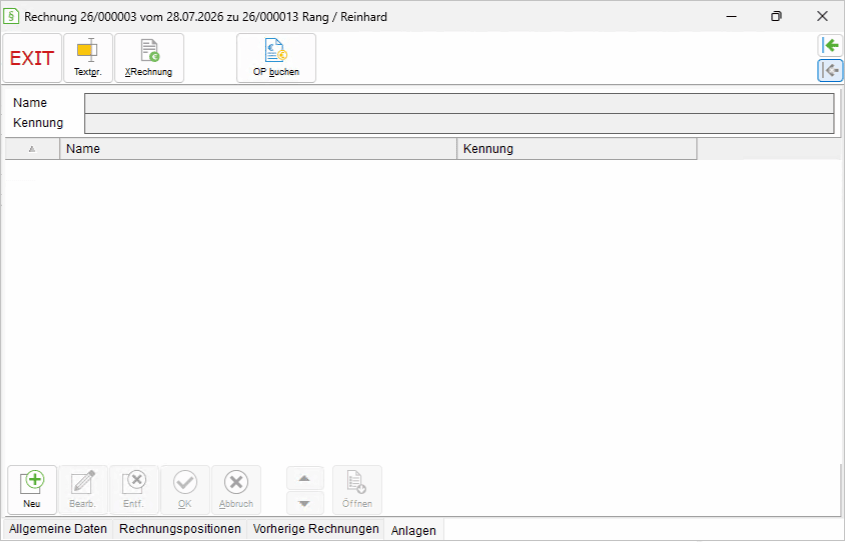Create an XRechnung e-invoice
The width and height of the screenshot is (845, 542).
[x=149, y=58]
